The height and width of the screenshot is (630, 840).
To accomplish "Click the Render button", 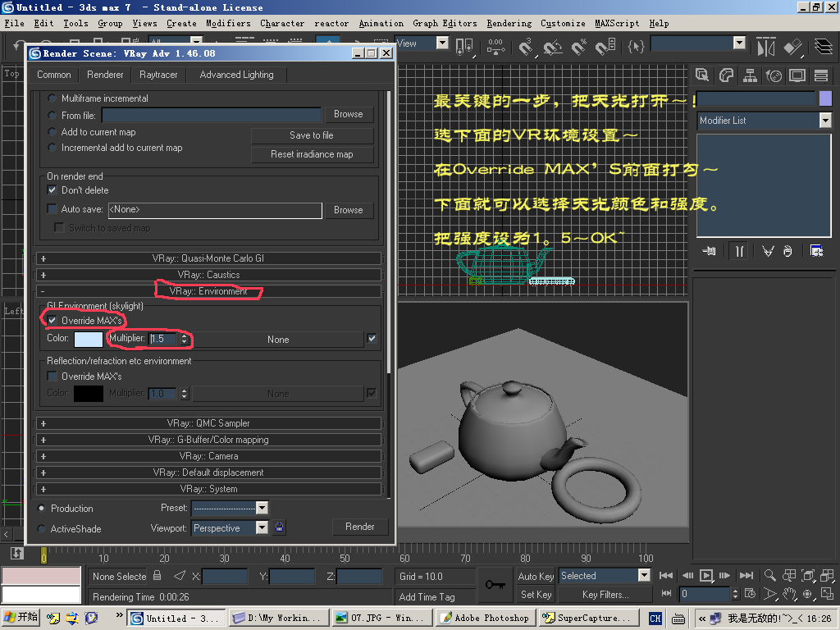I will click(359, 527).
